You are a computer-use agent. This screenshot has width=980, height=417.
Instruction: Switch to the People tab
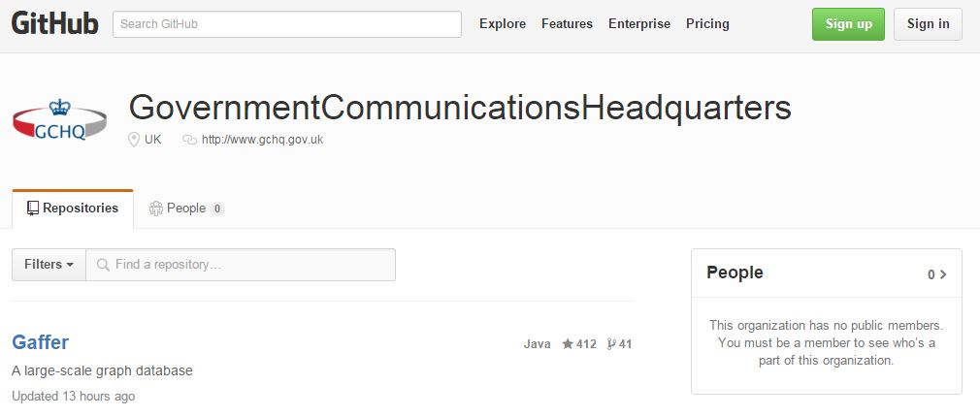click(x=185, y=208)
